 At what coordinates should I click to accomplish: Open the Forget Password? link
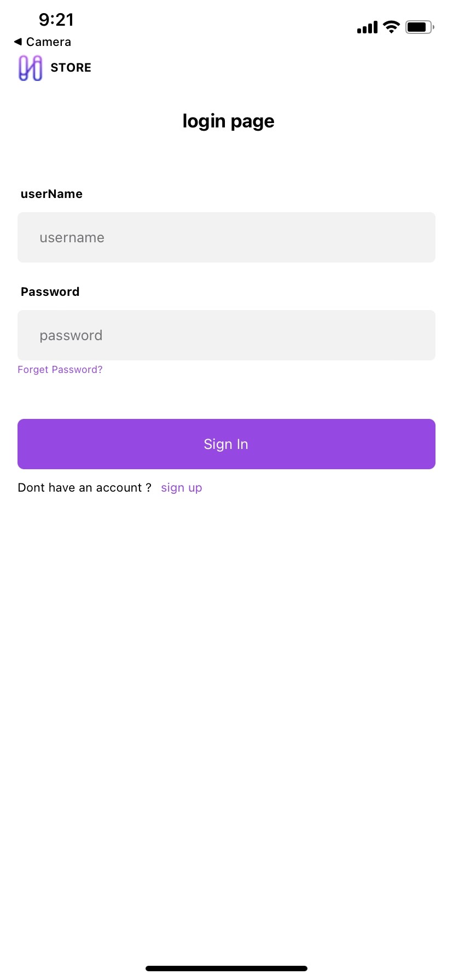pos(60,370)
